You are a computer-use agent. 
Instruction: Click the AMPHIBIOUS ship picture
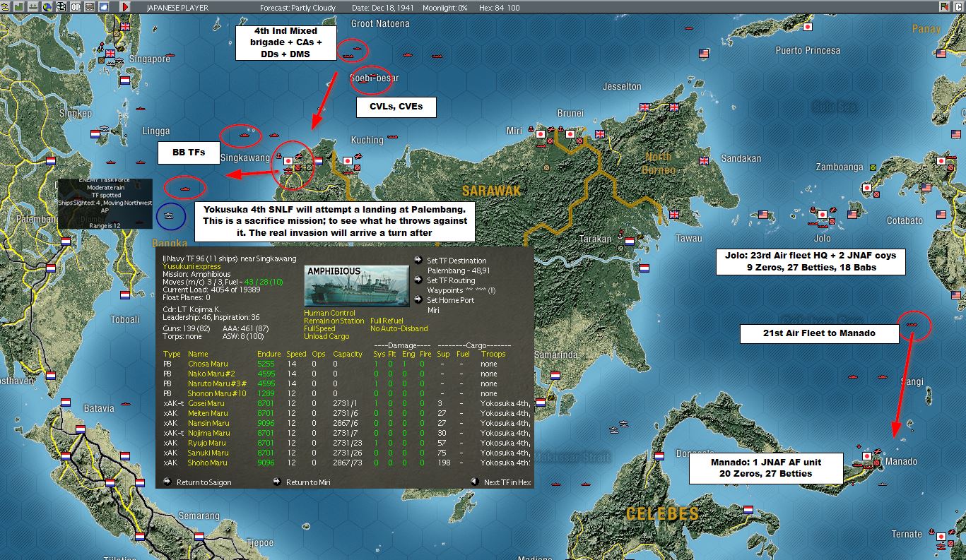356,286
